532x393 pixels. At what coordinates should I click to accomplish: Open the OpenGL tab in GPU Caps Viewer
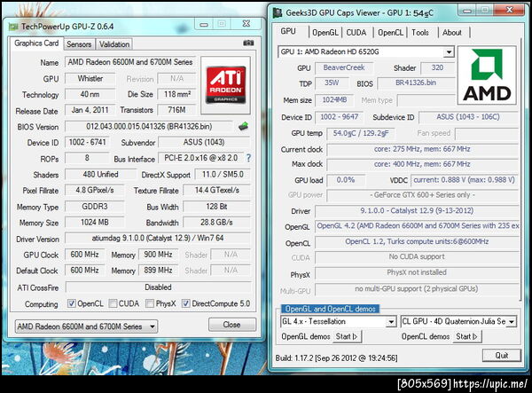click(x=325, y=33)
